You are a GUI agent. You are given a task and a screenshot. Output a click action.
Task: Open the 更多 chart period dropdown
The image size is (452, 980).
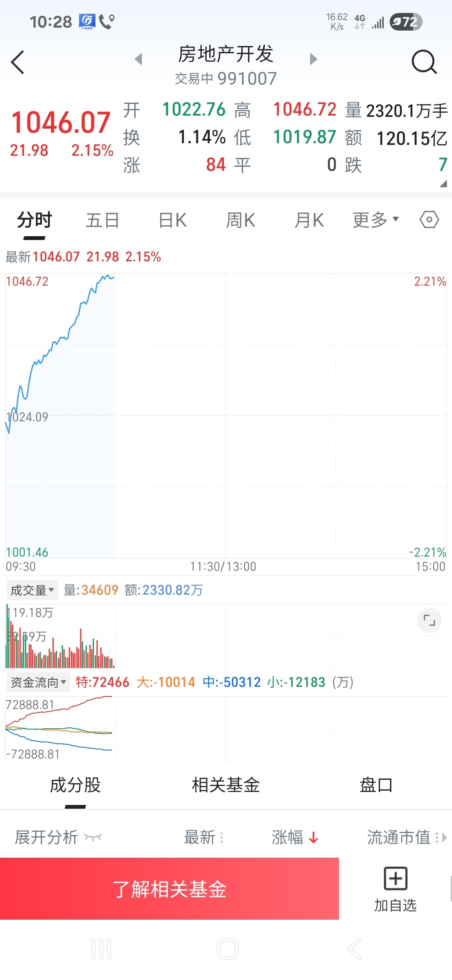tap(375, 220)
